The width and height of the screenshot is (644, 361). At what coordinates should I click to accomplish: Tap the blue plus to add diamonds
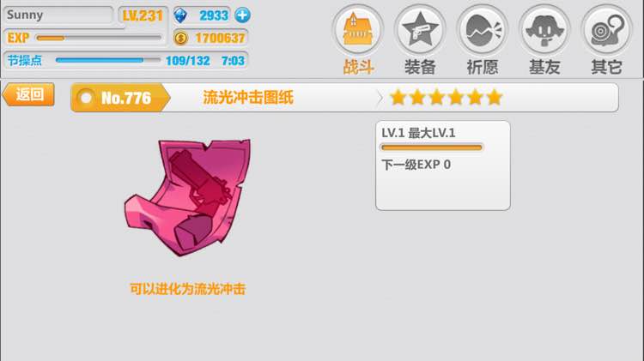coord(242,15)
